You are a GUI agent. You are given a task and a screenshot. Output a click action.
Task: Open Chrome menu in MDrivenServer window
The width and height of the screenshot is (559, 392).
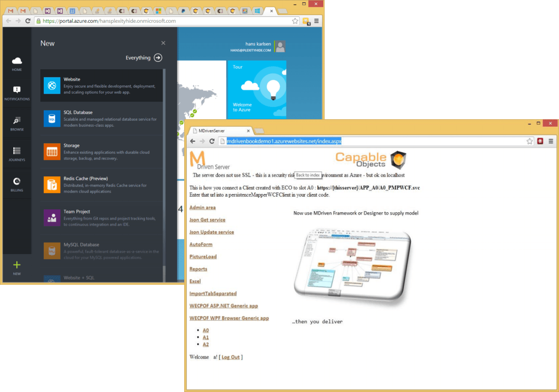551,141
